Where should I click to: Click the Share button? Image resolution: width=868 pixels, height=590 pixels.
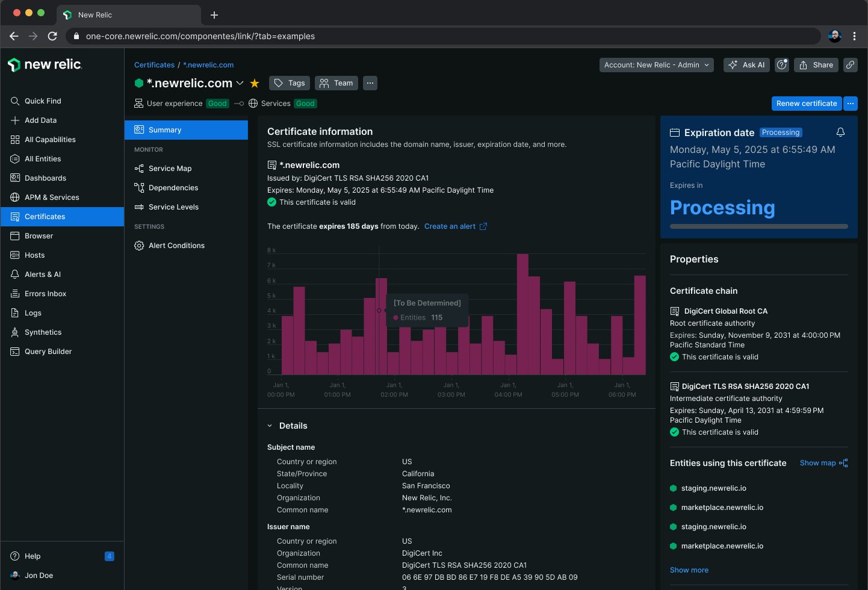pos(816,65)
